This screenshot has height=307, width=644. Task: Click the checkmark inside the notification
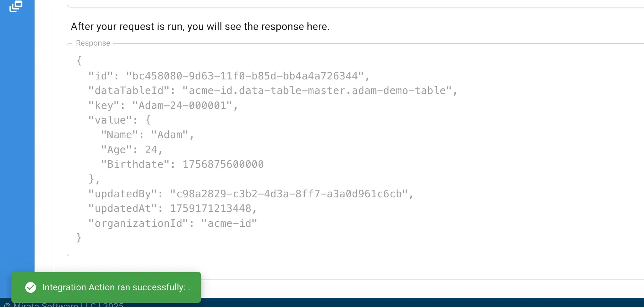[31, 287]
